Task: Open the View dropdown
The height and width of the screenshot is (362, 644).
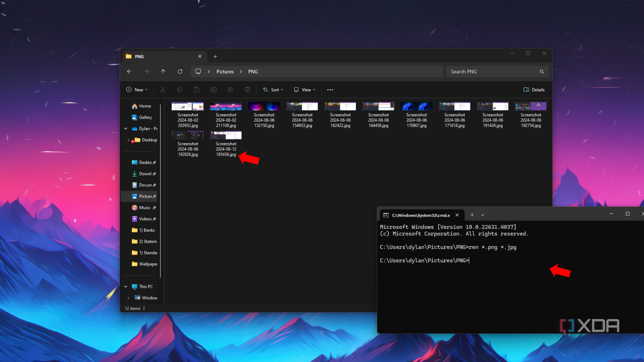Action: (x=304, y=89)
